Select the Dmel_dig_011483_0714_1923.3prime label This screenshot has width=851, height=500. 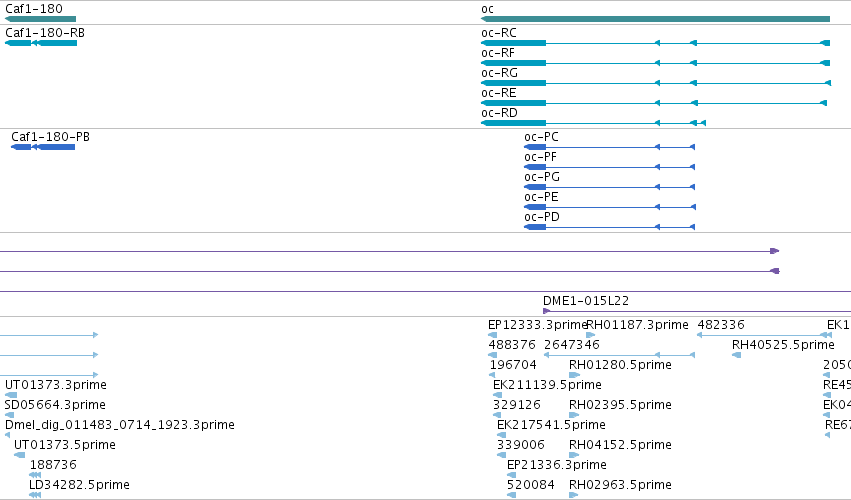[120, 425]
